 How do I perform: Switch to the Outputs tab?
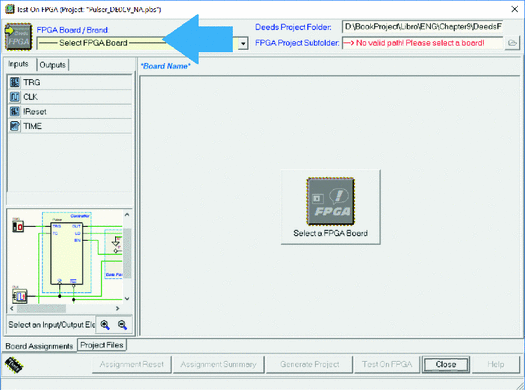(x=53, y=65)
